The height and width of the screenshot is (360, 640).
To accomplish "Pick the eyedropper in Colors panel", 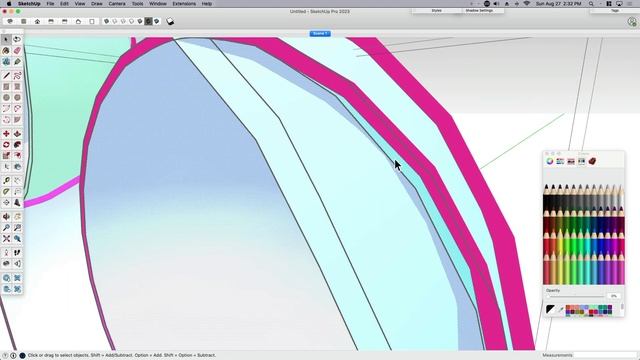I will click(x=560, y=310).
